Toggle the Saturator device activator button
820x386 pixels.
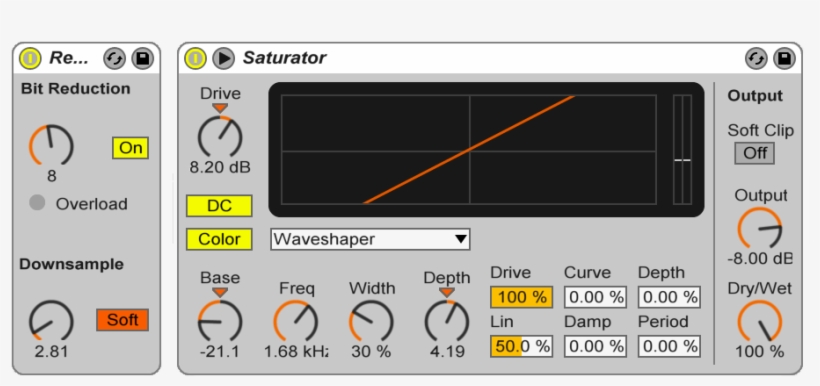[x=195, y=58]
